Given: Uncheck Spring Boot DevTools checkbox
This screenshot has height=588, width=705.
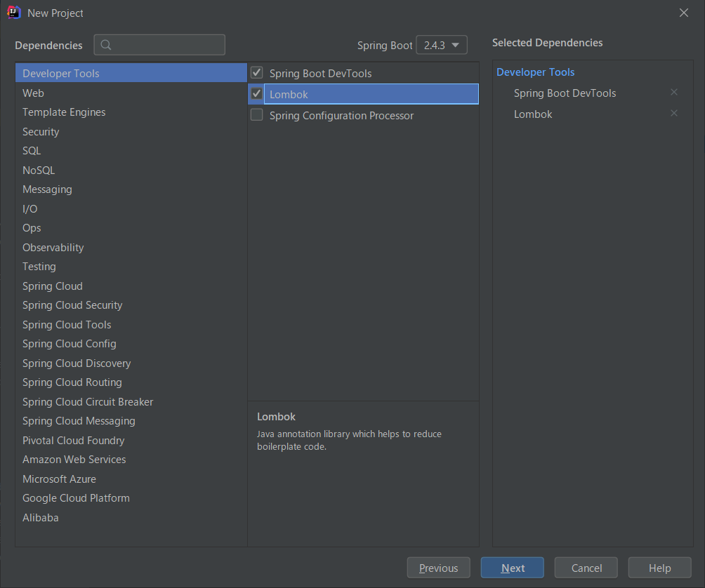Looking at the screenshot, I should coord(257,73).
